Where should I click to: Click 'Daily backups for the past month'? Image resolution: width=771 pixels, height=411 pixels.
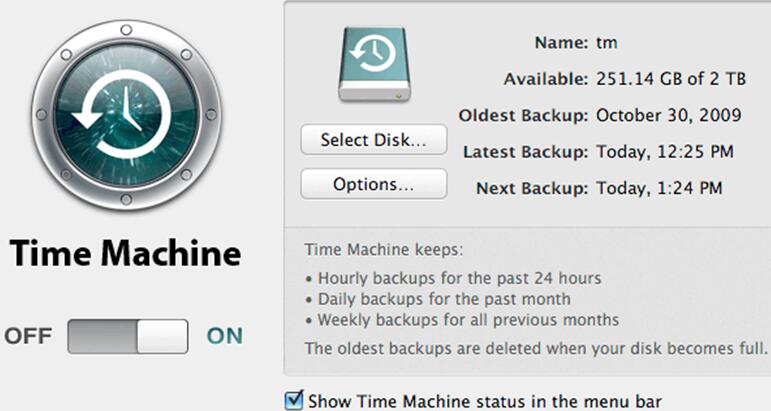pos(444,299)
